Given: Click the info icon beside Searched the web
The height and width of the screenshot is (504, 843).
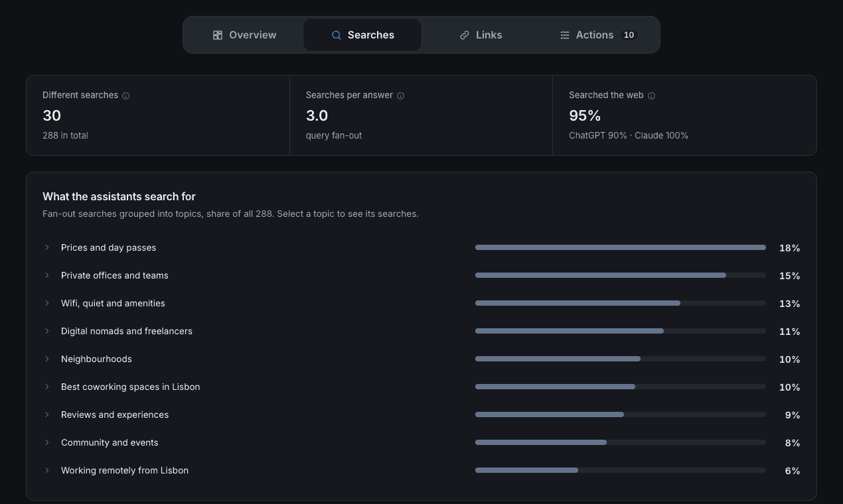Looking at the screenshot, I should tap(651, 95).
